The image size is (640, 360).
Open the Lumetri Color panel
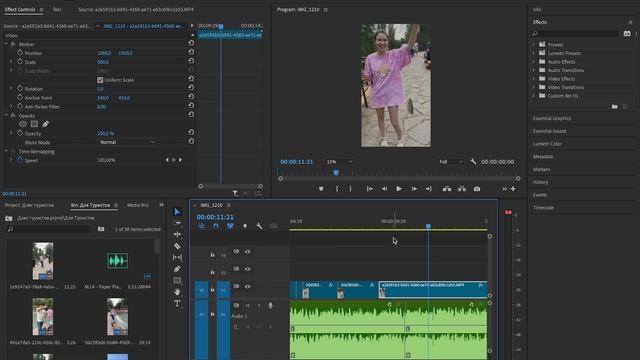547,144
